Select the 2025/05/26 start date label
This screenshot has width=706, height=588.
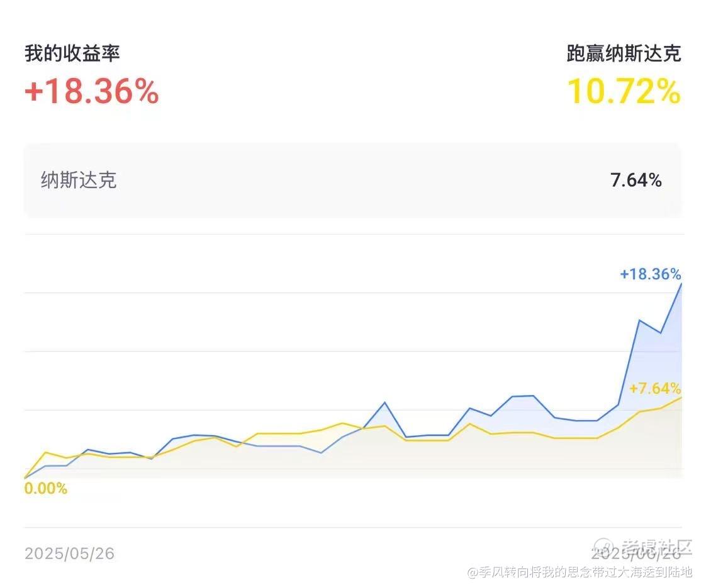pyautogui.click(x=69, y=553)
